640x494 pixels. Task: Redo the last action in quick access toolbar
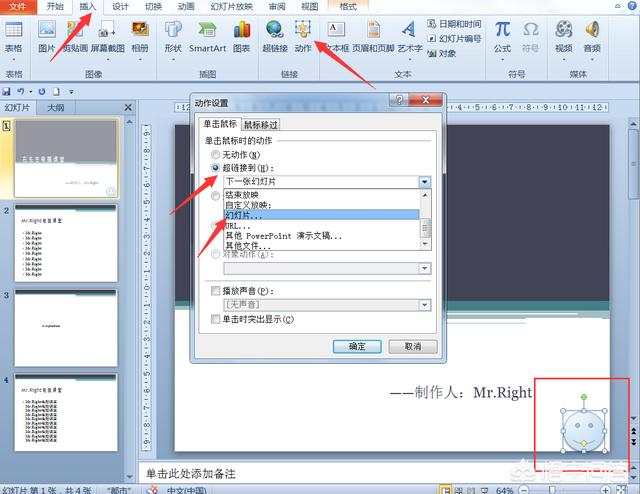pos(42,91)
